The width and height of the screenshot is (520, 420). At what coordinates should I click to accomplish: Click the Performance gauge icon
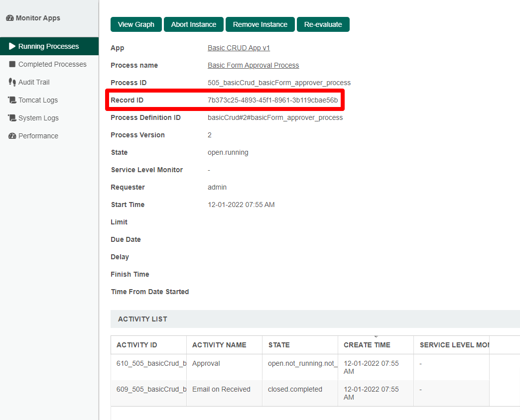point(12,136)
